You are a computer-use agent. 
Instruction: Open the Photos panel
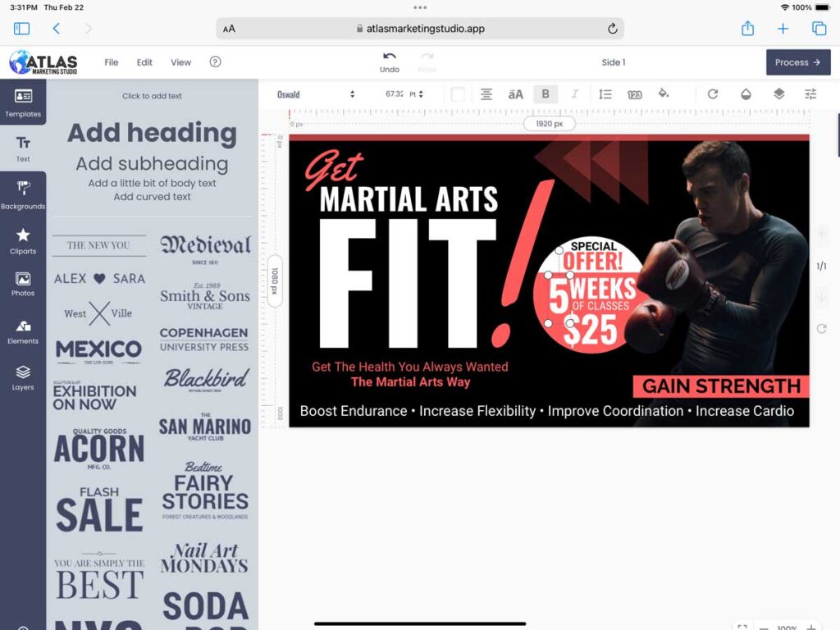[23, 284]
